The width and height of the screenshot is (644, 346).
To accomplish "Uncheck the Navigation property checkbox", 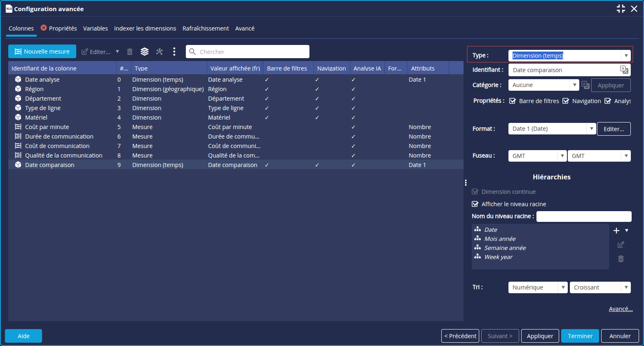I will (x=566, y=101).
